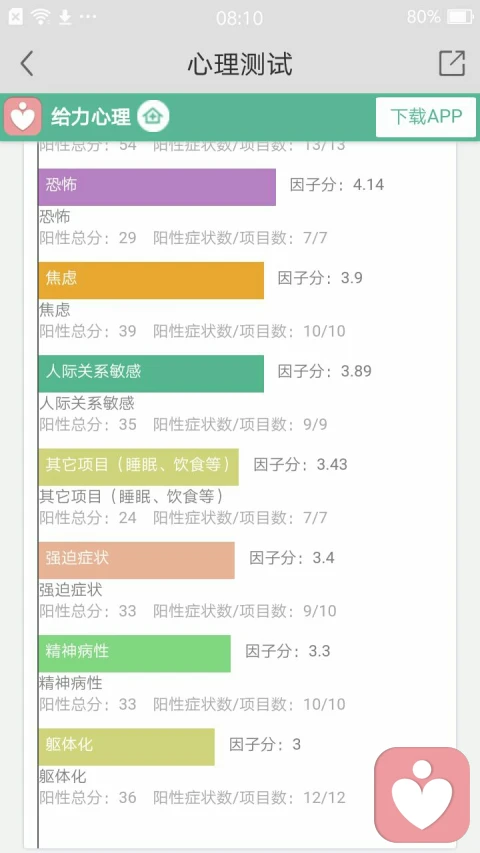This screenshot has width=480, height=853.
Task: Select the orange 焦虑 factor bar
Action: (x=151, y=280)
